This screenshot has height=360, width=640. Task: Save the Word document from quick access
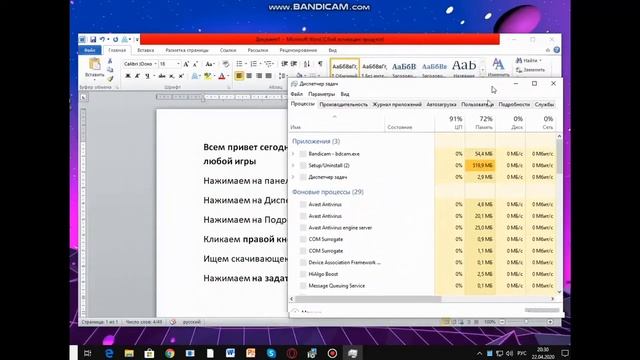93,39
